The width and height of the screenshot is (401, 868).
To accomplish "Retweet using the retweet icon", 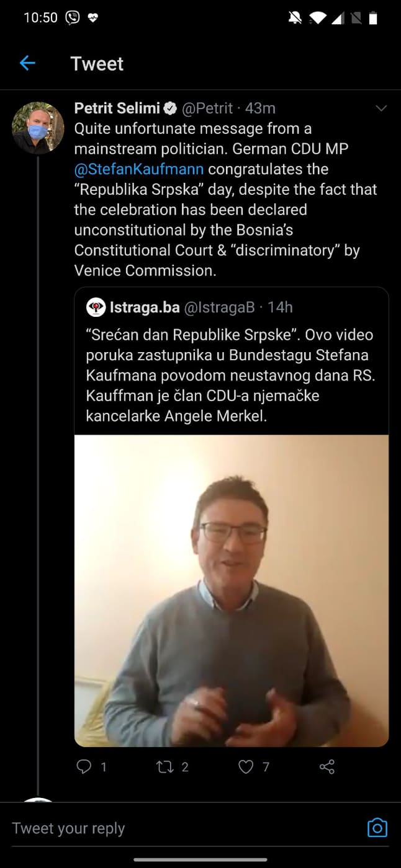I will click(165, 767).
